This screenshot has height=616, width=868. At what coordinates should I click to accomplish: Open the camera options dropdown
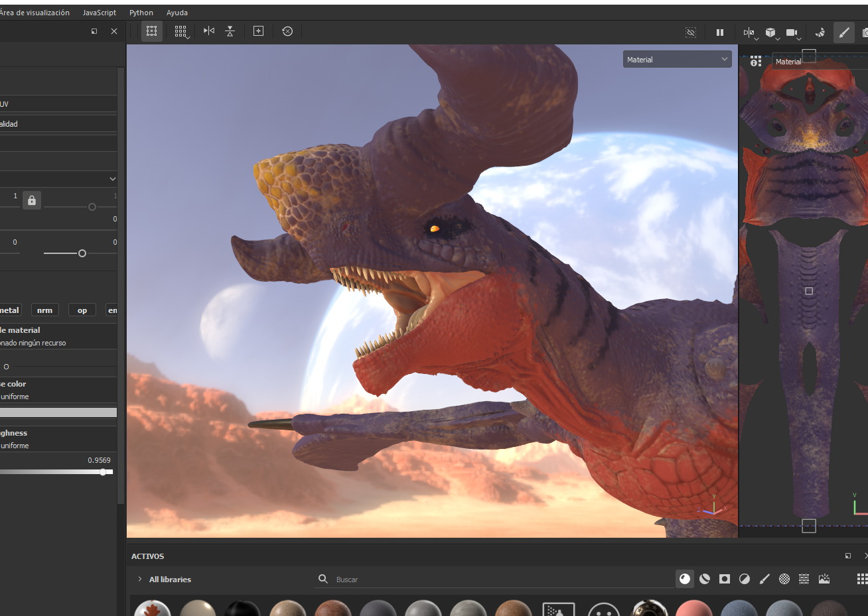[x=794, y=32]
